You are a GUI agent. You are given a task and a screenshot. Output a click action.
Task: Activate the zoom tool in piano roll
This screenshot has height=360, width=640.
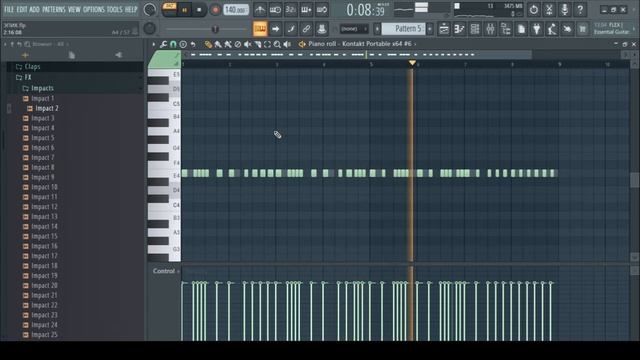click(x=277, y=44)
